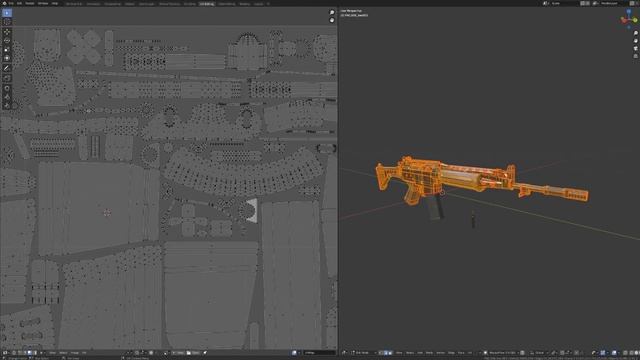Enable UV edge select mode
The image size is (640, 360).
pyautogui.click(x=24, y=353)
